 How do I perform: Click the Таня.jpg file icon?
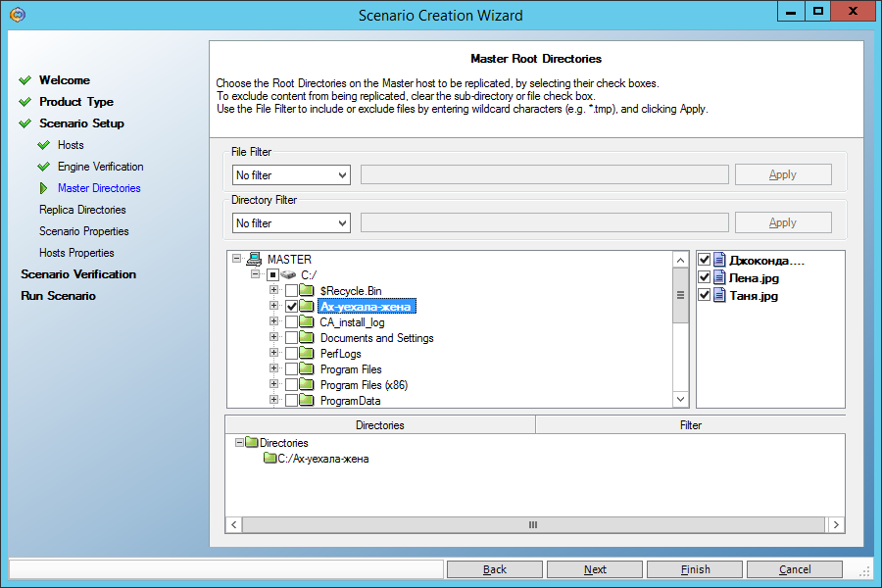tap(719, 295)
